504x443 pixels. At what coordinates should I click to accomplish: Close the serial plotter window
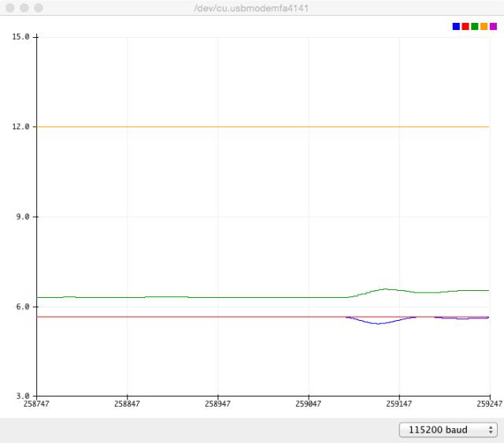coord(10,8)
